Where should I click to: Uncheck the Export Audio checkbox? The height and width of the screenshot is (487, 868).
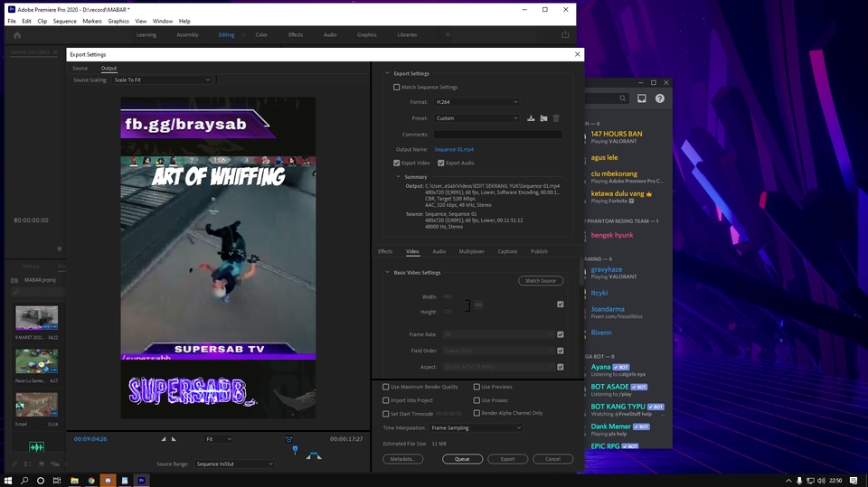[441, 163]
